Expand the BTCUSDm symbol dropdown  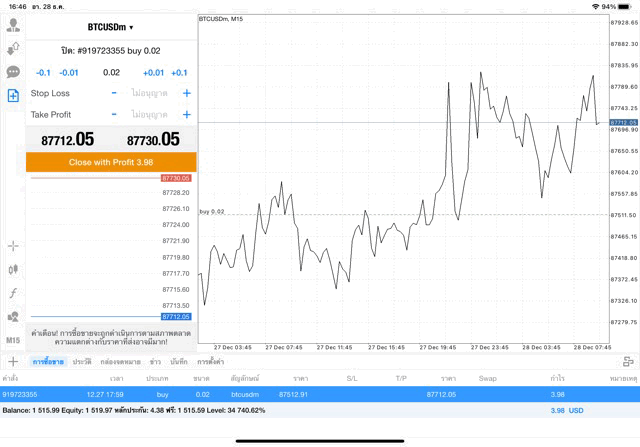click(110, 27)
